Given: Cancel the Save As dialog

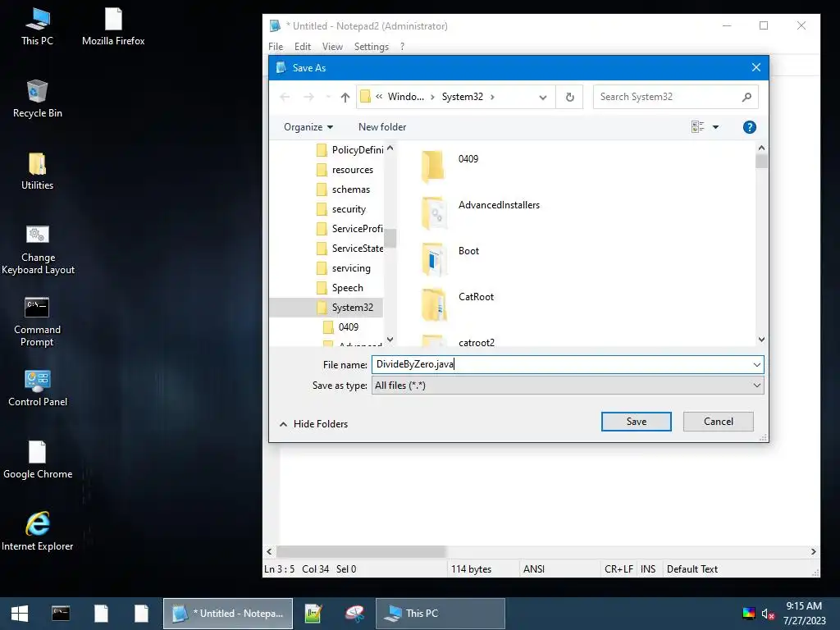Looking at the screenshot, I should coord(718,422).
